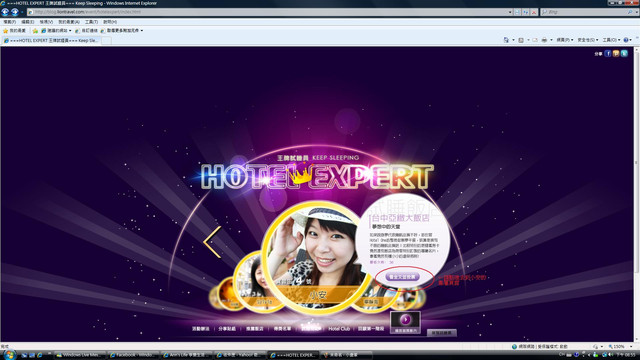Image resolution: width=640 pixels, height=360 pixels.
Task: Click the compatibility view icon beside address bar
Action: point(518,12)
